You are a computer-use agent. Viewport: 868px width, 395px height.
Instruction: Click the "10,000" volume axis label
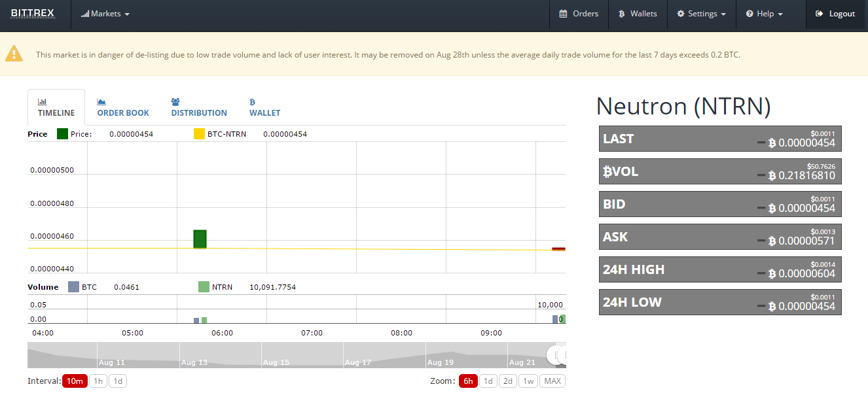coord(550,305)
